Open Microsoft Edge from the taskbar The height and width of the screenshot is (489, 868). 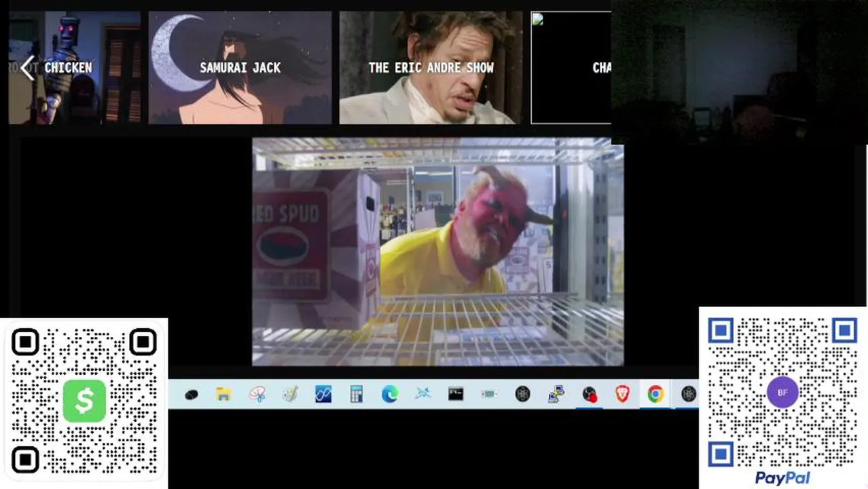click(x=389, y=394)
